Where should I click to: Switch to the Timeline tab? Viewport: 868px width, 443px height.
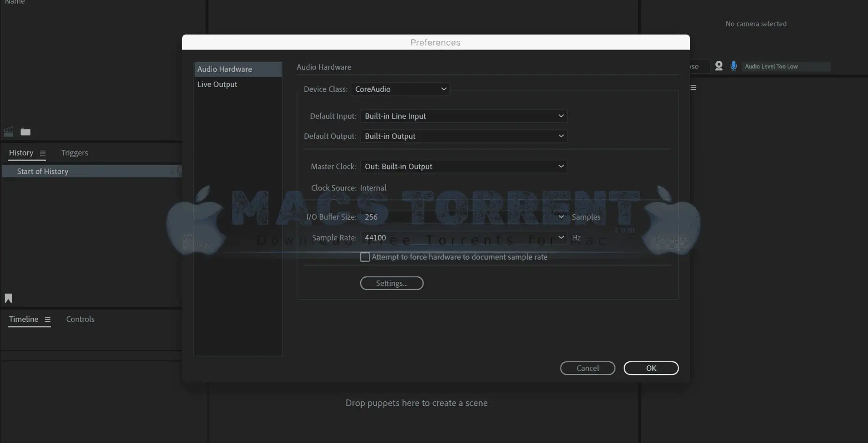click(24, 319)
